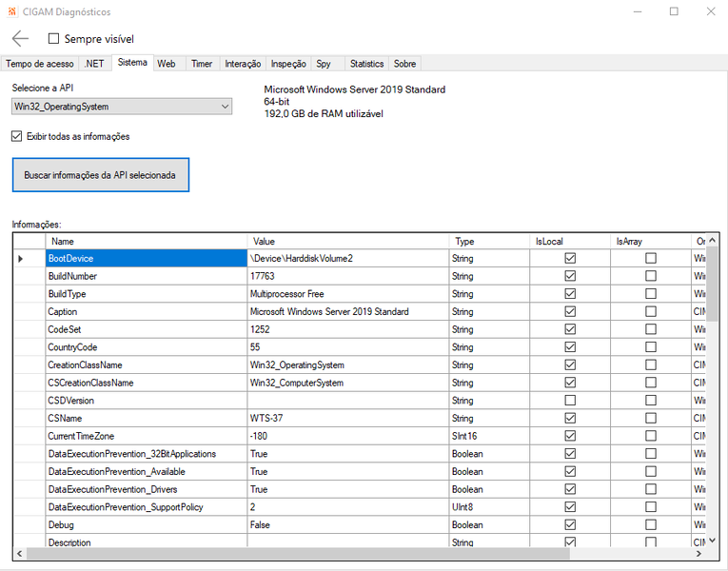The width and height of the screenshot is (728, 571).
Task: Select the Debug value False
Action: (x=348, y=524)
